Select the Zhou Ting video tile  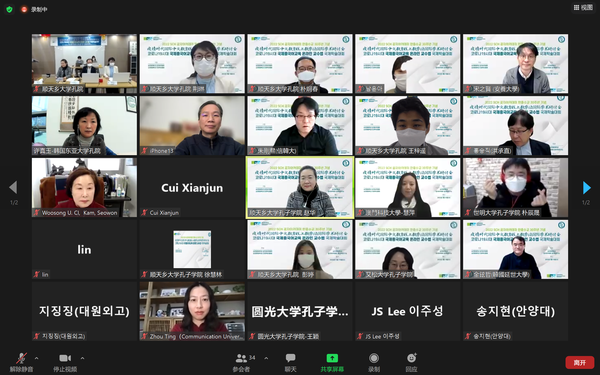[x=192, y=311]
